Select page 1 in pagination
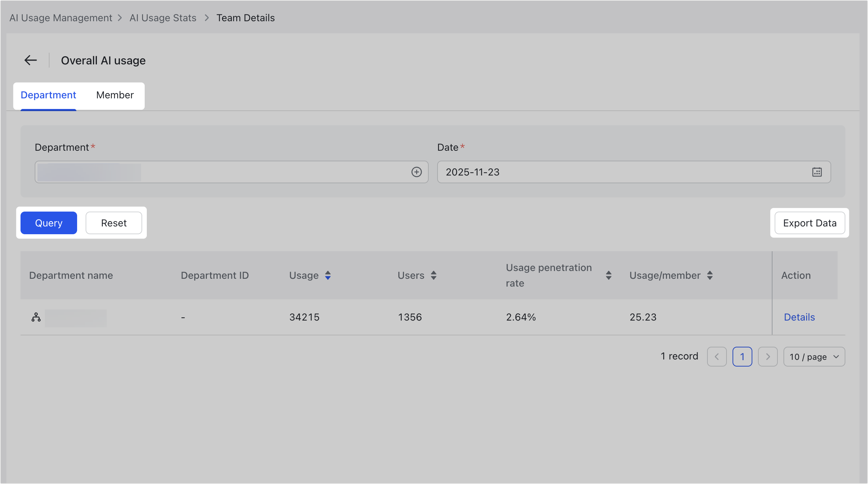The image size is (868, 484). coord(742,357)
